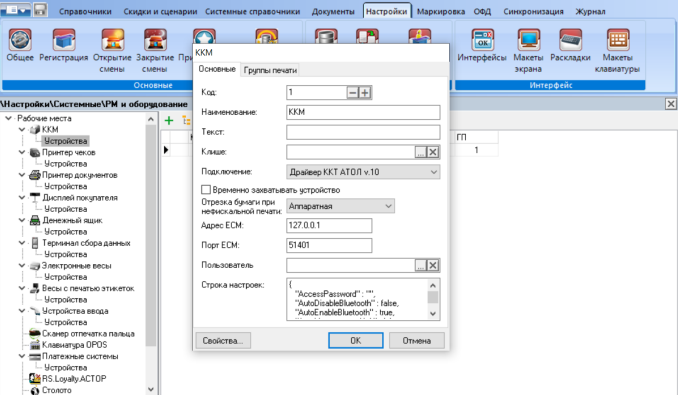Image resolution: width=679 pixels, height=395 pixels.
Task: Click Дисплей покупателя icon
Action: click(35, 198)
